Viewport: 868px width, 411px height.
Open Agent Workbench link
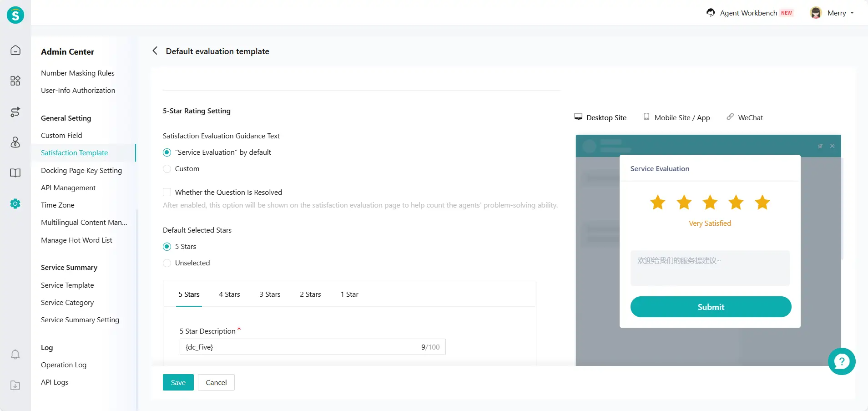(x=748, y=13)
